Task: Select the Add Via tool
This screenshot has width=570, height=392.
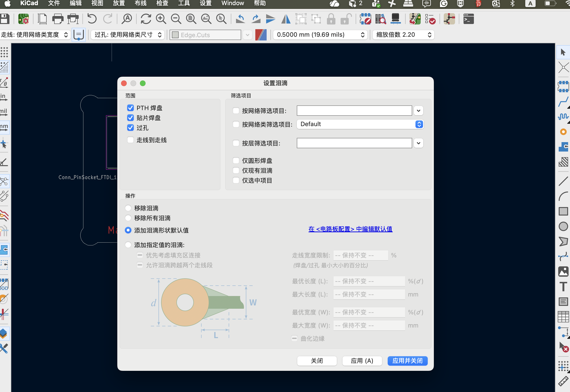Action: (563, 132)
